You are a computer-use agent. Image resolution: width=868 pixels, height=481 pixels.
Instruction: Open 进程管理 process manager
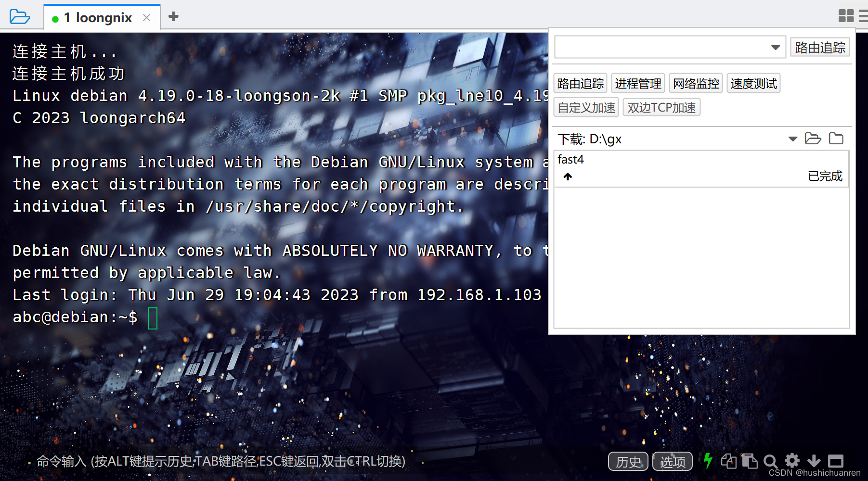pyautogui.click(x=638, y=83)
